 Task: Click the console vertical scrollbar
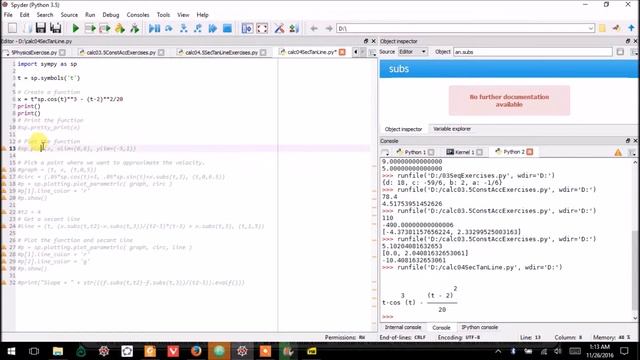(635, 240)
